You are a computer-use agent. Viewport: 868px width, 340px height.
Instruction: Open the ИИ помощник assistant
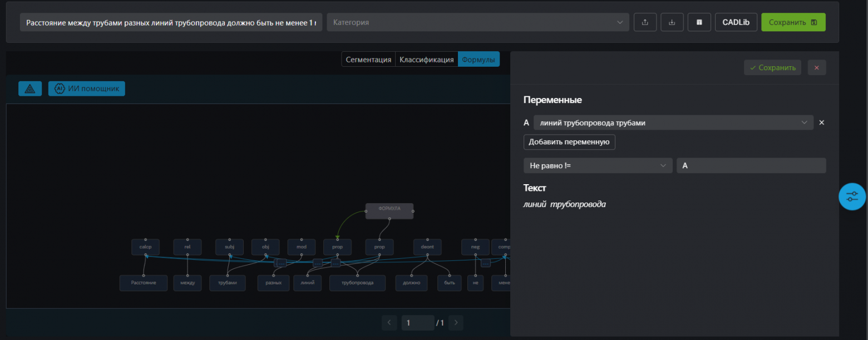(87, 88)
